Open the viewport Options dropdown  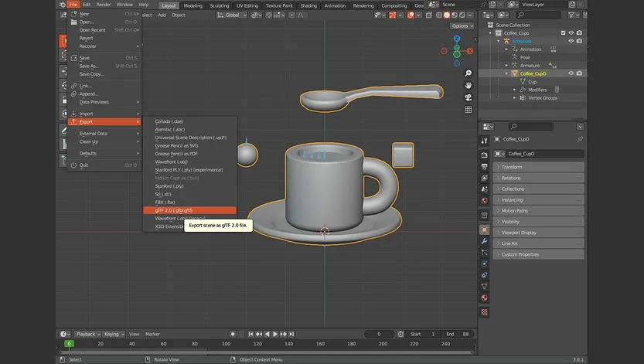pyautogui.click(x=462, y=26)
